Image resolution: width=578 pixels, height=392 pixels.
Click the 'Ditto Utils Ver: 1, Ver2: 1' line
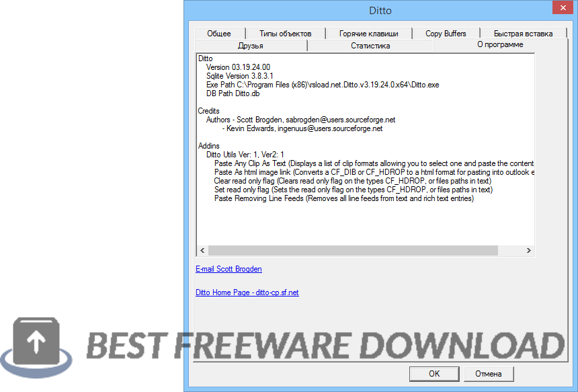[245, 155]
